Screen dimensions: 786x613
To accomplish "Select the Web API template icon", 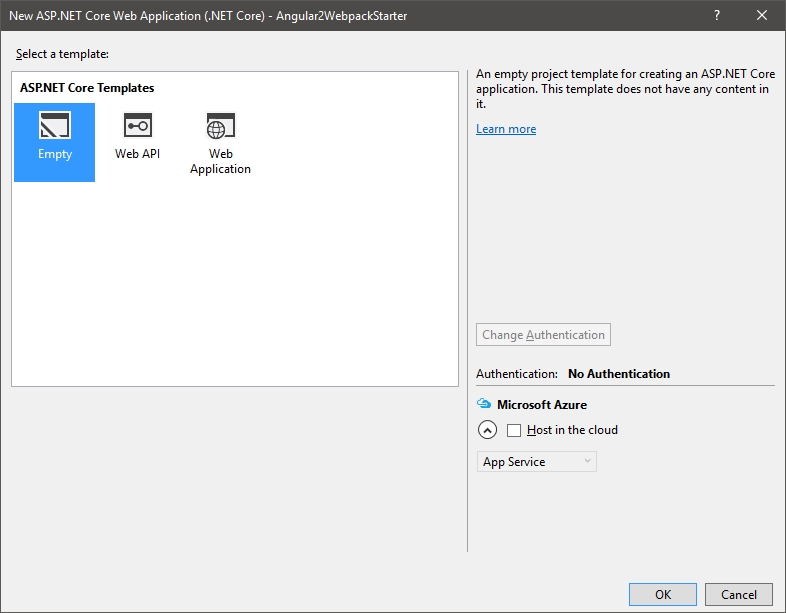I will [137, 125].
